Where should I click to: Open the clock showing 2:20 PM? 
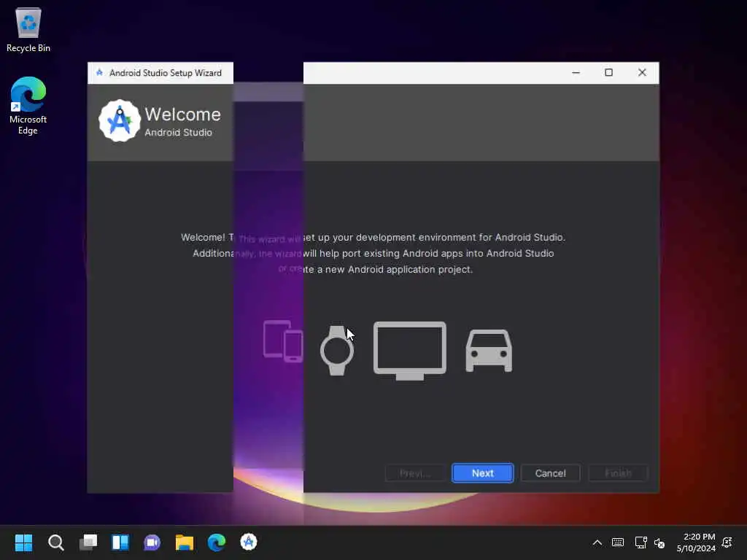point(696,542)
